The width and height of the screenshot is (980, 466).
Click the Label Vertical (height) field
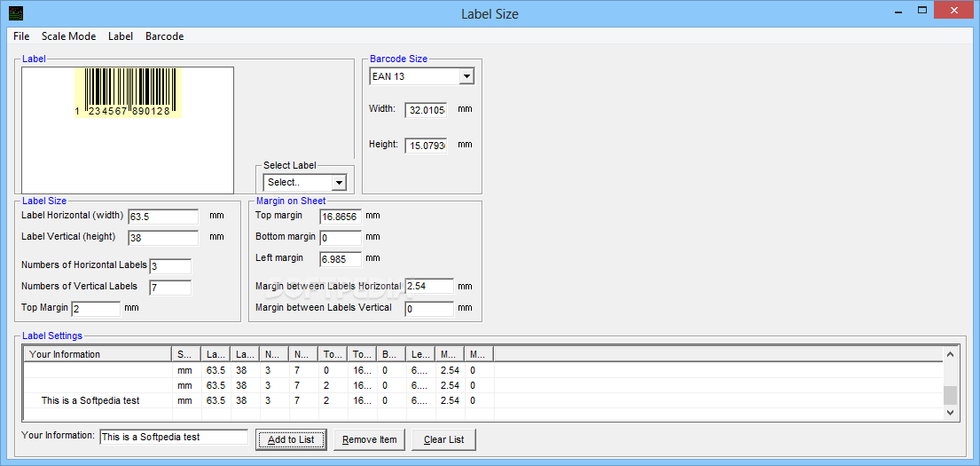(x=163, y=238)
